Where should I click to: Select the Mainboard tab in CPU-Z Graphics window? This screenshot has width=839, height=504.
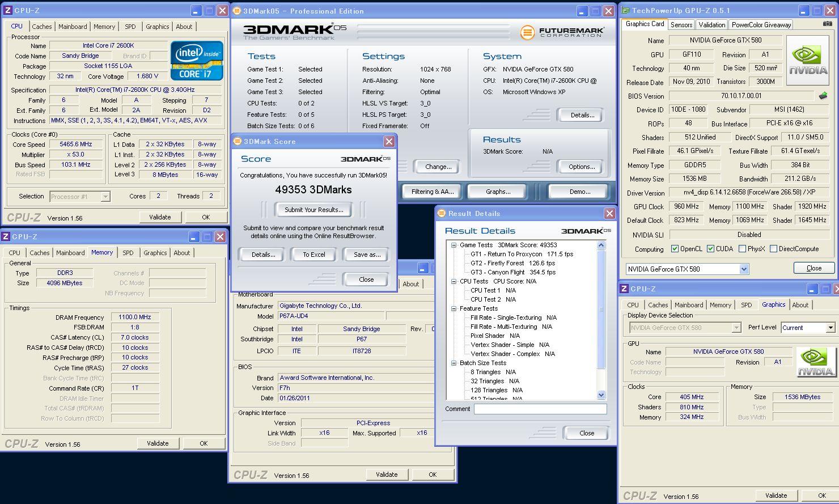(x=689, y=305)
